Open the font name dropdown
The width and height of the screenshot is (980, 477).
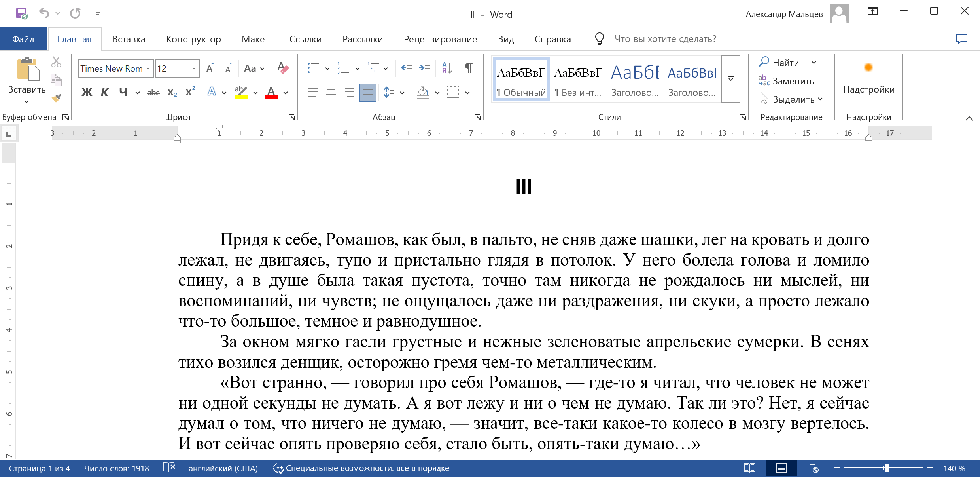coord(148,68)
